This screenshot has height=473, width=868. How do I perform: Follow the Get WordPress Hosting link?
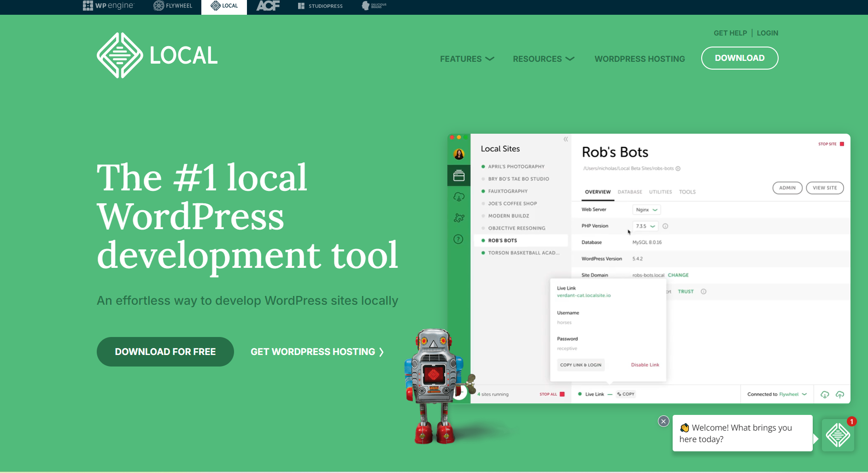click(317, 352)
